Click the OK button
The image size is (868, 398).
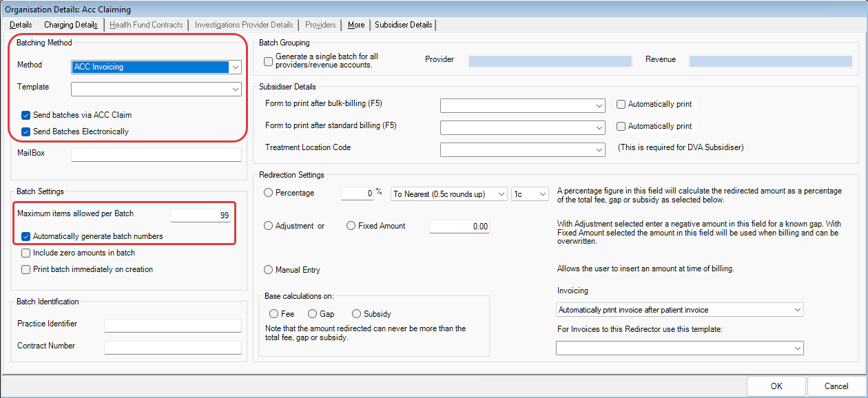click(776, 386)
